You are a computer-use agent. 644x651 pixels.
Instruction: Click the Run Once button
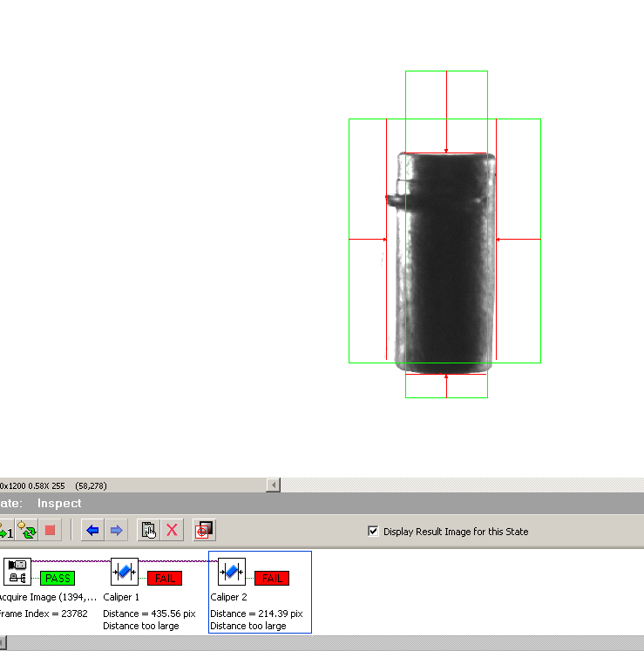pyautogui.click(x=5, y=530)
